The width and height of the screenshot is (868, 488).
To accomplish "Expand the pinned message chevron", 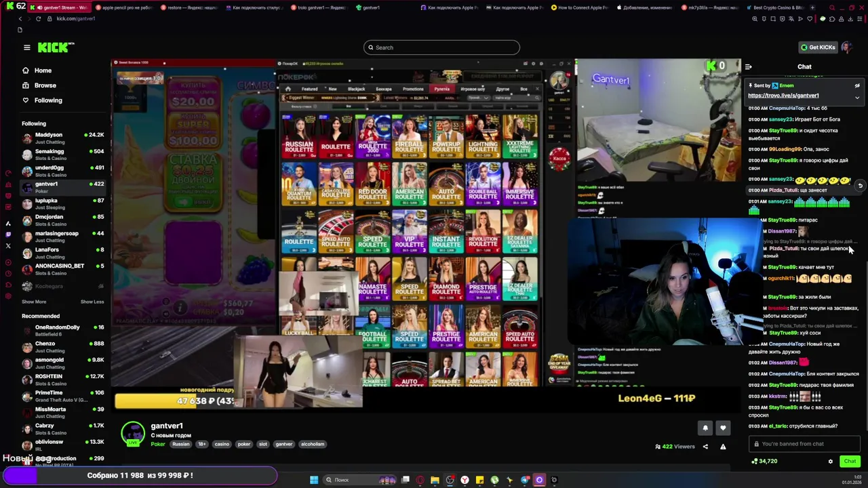I will tap(857, 98).
